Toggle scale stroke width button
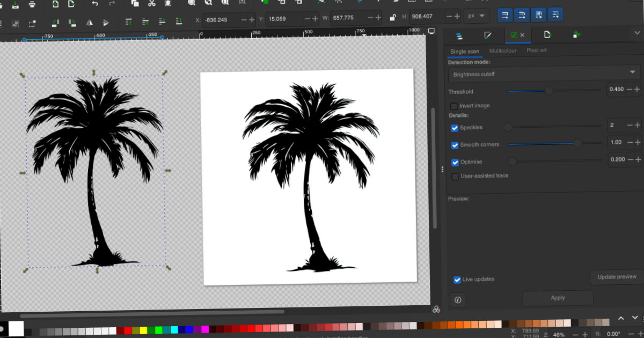This screenshot has height=338, width=644. pos(504,15)
